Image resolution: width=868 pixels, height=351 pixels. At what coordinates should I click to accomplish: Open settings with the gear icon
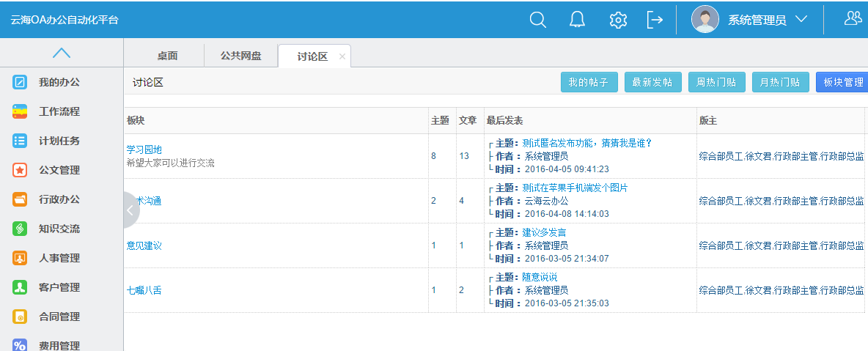pos(618,20)
